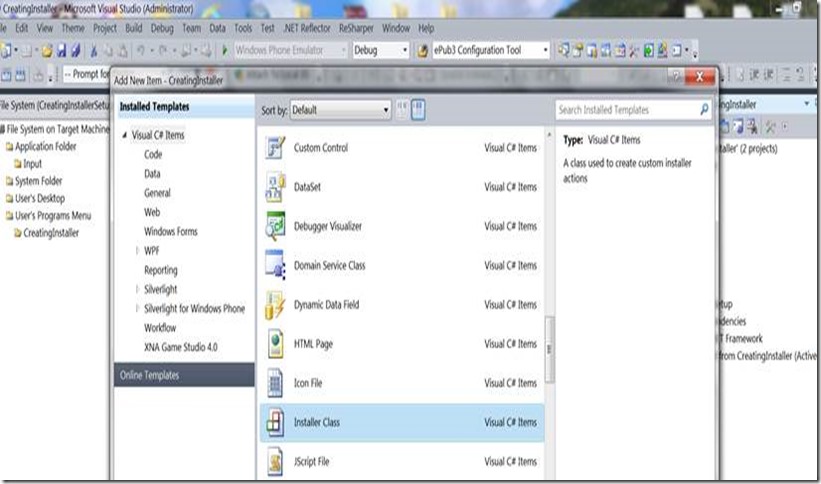This screenshot has width=821, height=484.
Task: Collapse the Visual C# Items node
Action: [124, 136]
